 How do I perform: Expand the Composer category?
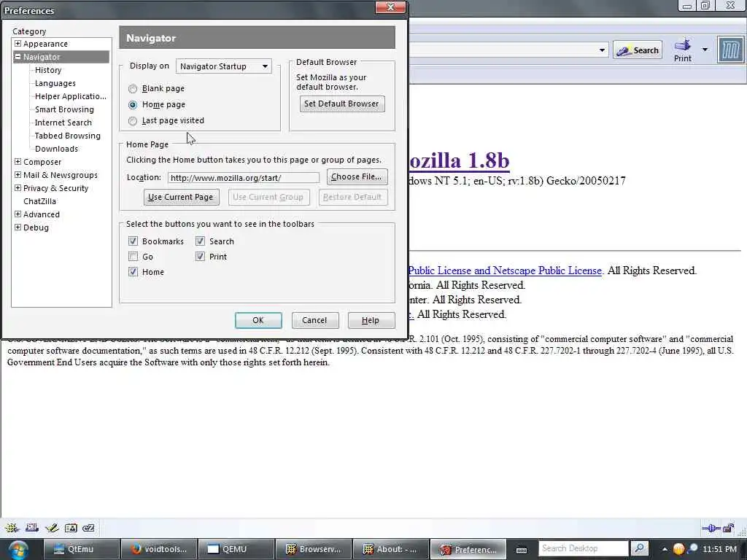pyautogui.click(x=18, y=161)
